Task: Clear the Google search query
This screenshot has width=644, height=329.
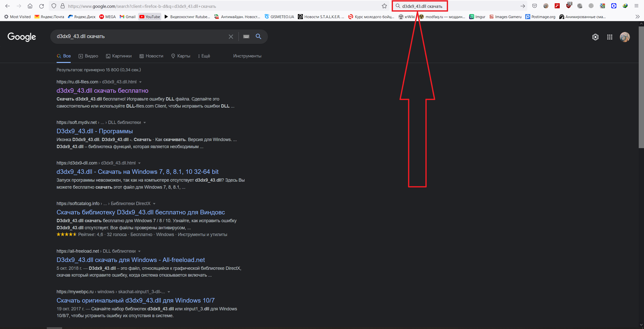Action: coord(231,37)
